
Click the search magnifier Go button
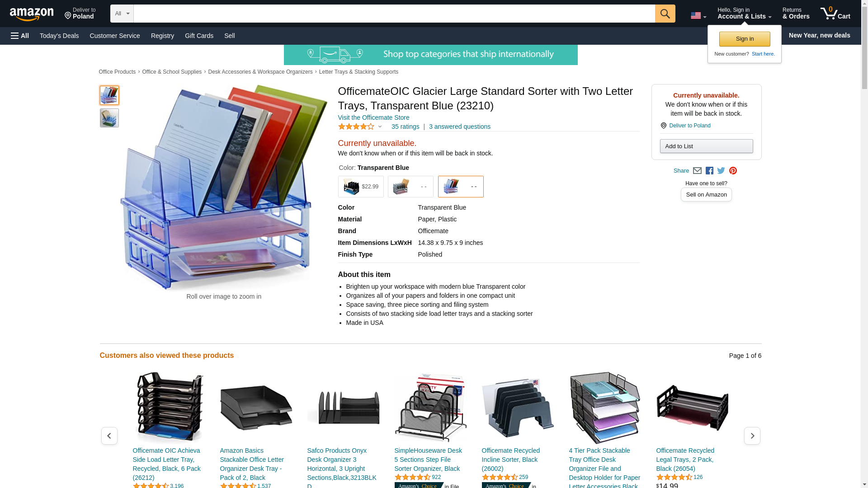665,14
